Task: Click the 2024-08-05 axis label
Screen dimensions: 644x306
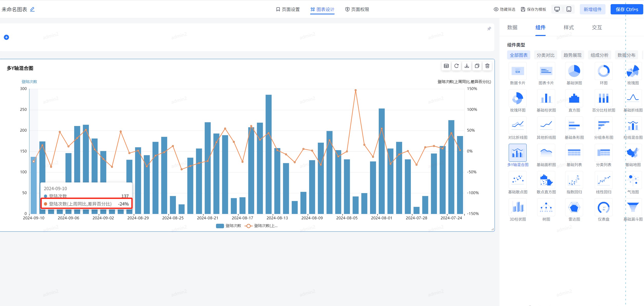Action: [x=347, y=218]
